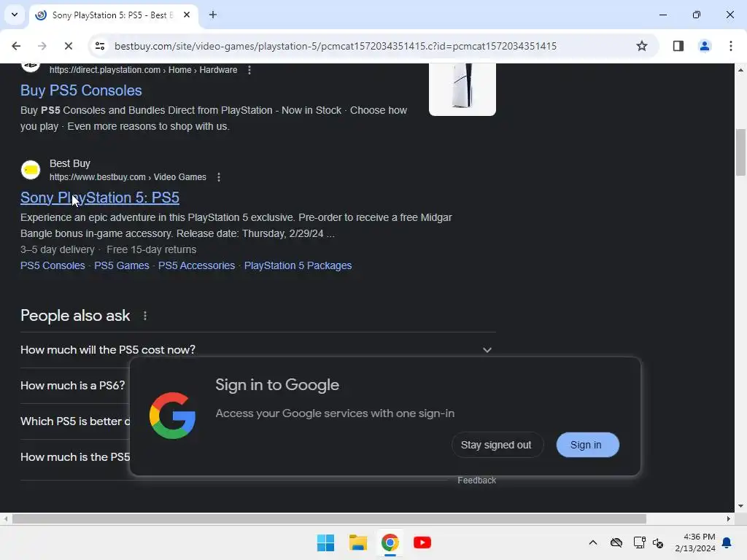Open Chrome's three-dot menu
Viewport: 747px width, 560px height.
(730, 46)
